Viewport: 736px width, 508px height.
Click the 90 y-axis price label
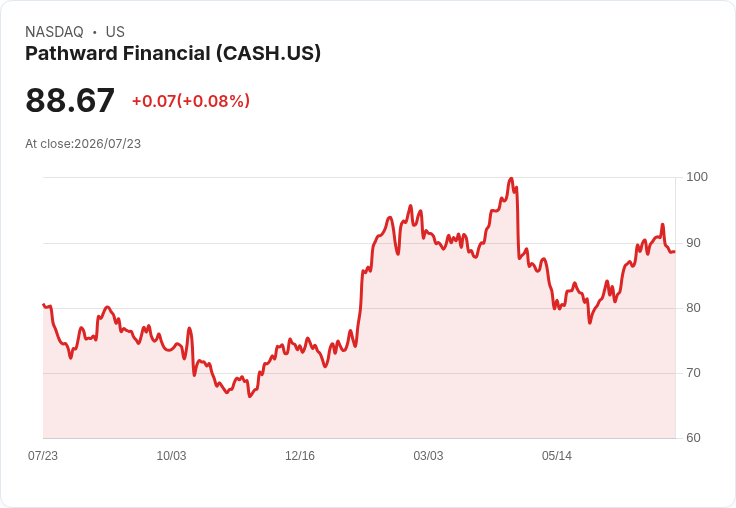click(x=693, y=243)
